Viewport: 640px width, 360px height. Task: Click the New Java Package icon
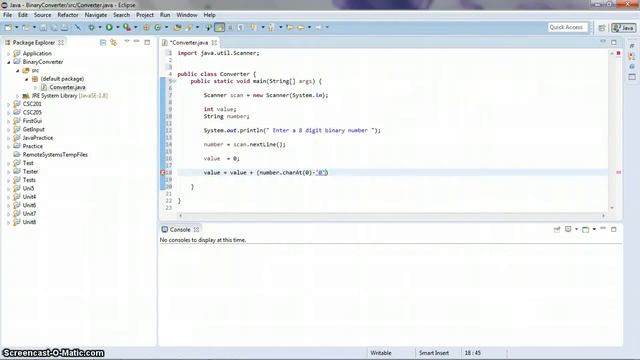(x=146, y=27)
